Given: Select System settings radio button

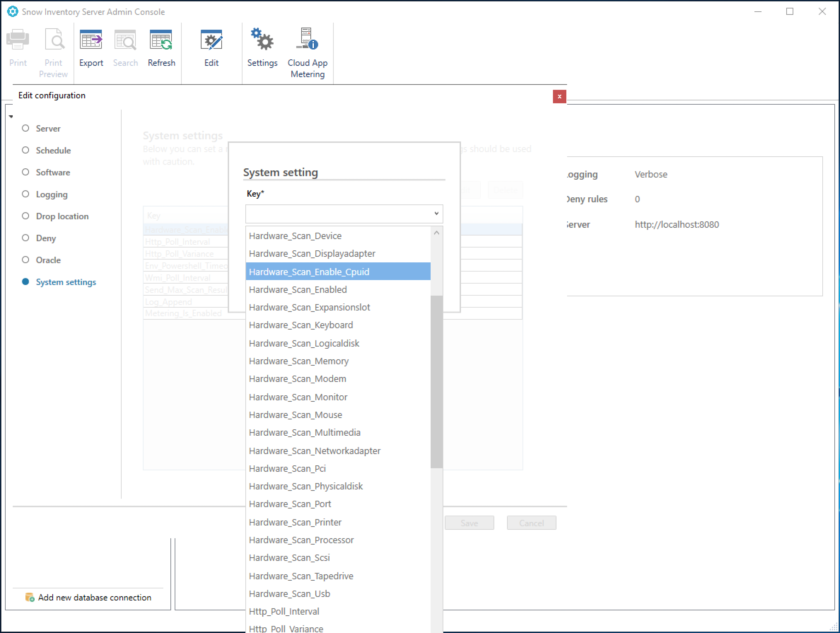Looking at the screenshot, I should pyautogui.click(x=25, y=282).
